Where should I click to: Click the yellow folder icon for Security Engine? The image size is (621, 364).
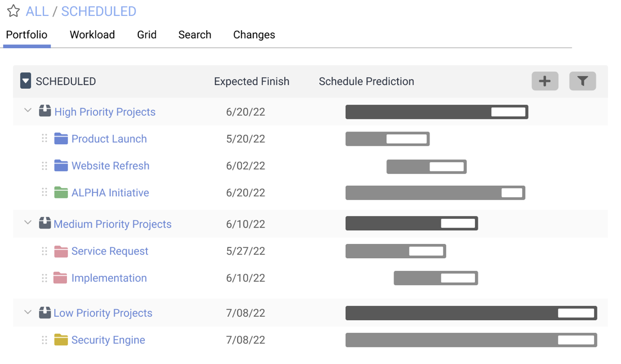[x=61, y=339]
